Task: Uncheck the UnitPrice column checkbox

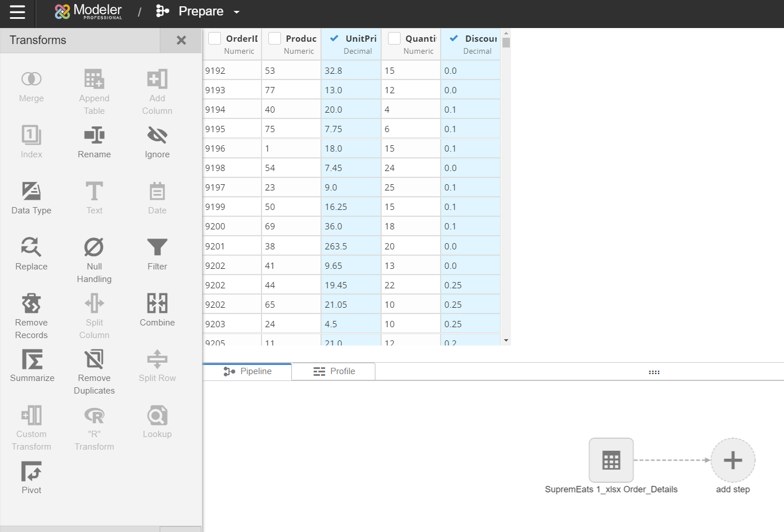Action: pos(334,38)
